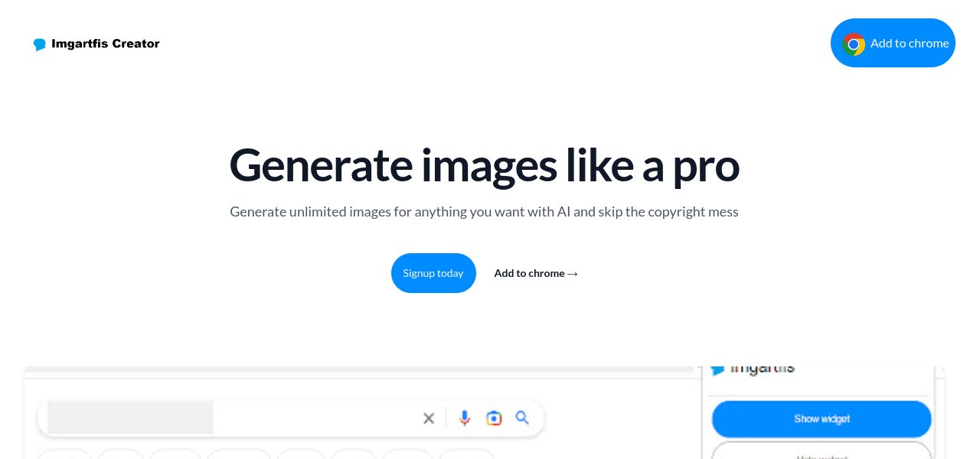Image resolution: width=980 pixels, height=459 pixels.
Task: Click the Signup today button
Action: click(x=433, y=273)
